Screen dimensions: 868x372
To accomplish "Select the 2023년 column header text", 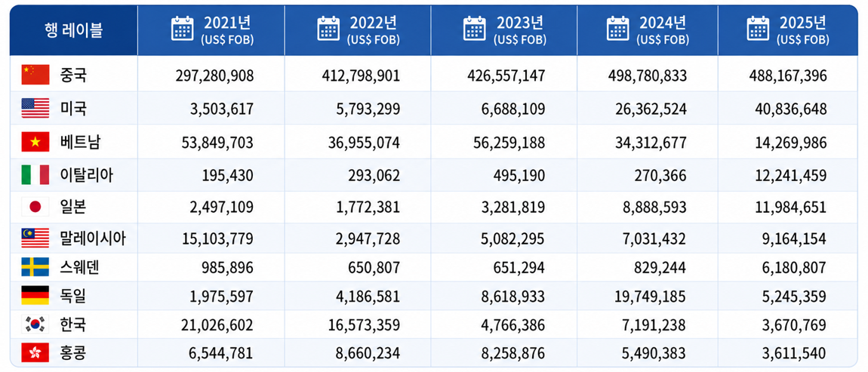I will click(x=520, y=22).
